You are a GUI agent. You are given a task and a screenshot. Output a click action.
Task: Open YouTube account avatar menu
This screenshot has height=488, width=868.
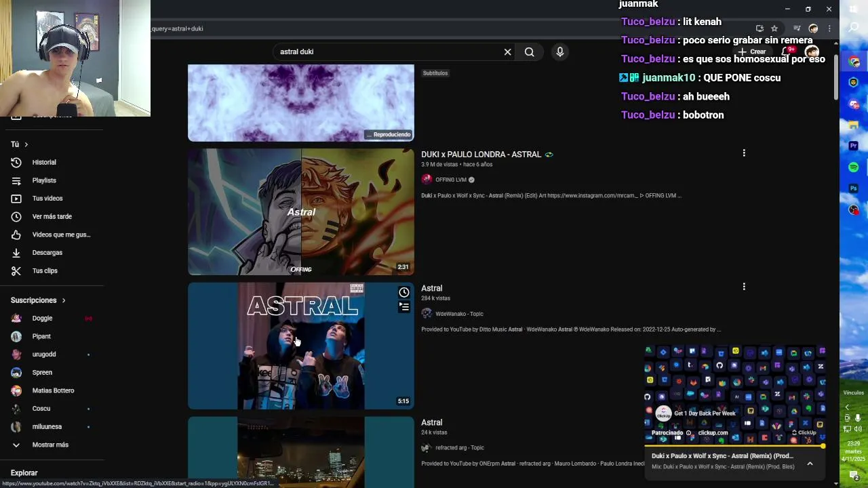point(812,52)
